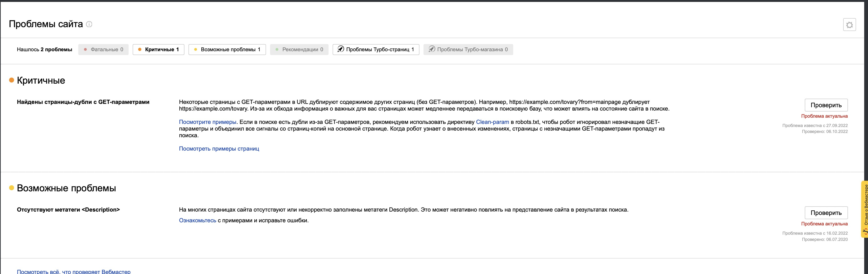868x274 pixels.
Task: Toggle the Рекомендации 0 filter
Action: click(x=299, y=50)
